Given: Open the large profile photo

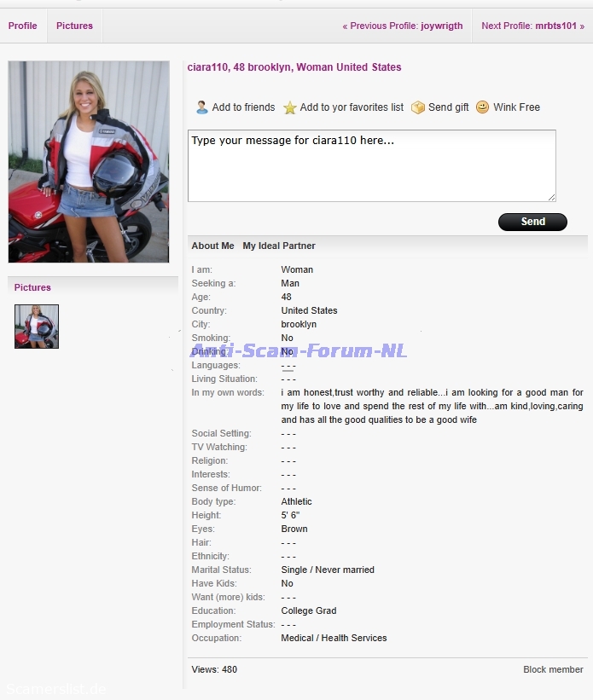Looking at the screenshot, I should pos(89,162).
